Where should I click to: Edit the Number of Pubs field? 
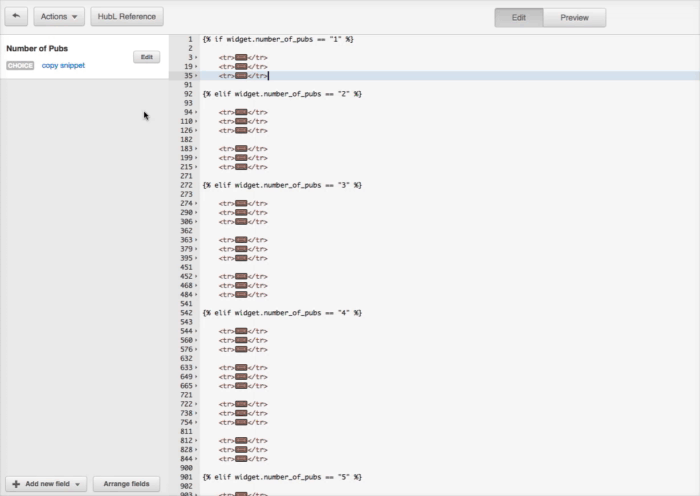click(x=146, y=57)
